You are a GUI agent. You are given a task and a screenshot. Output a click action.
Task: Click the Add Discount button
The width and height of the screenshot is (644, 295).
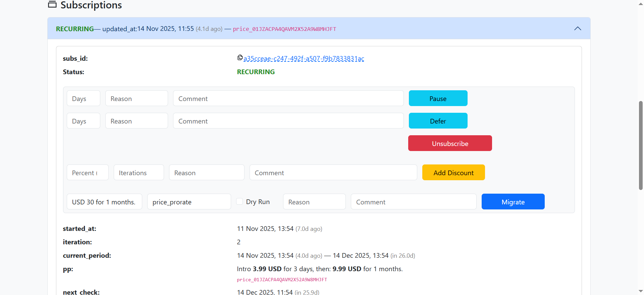click(x=453, y=173)
